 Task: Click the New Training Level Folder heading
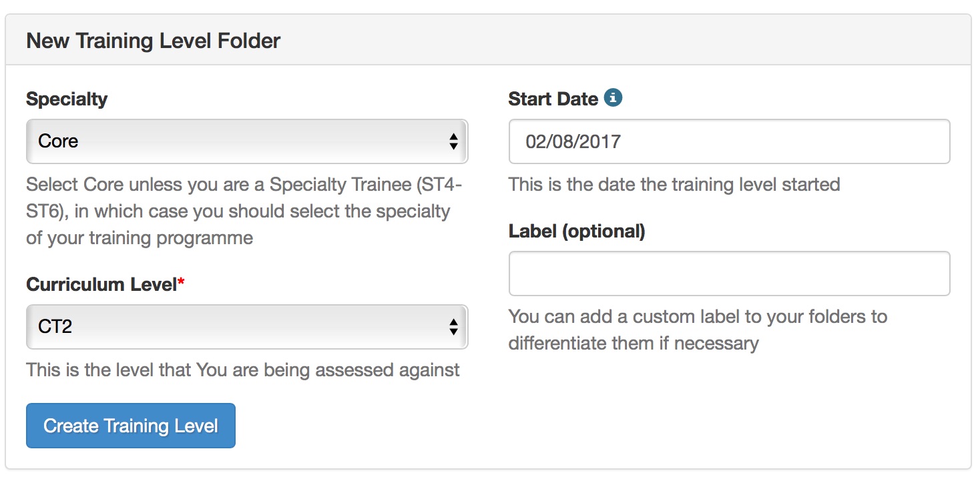pos(153,41)
